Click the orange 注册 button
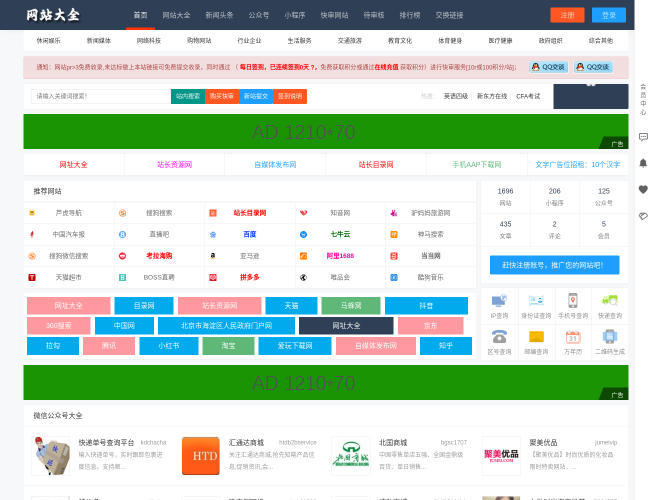Screen dimensions: 650x500 click(x=567, y=15)
